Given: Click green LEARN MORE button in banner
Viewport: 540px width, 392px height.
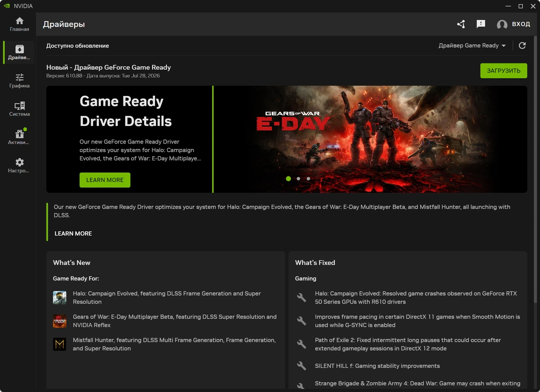Looking at the screenshot, I should 105,180.
